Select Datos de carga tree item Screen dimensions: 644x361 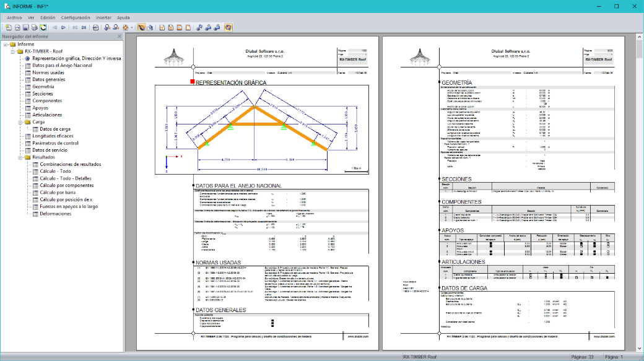click(55, 129)
